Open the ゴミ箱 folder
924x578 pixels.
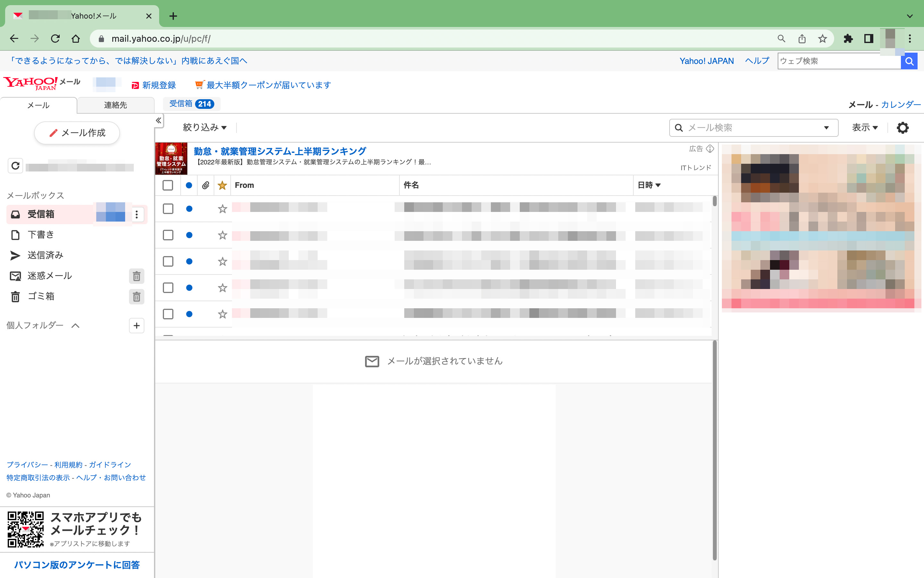click(x=41, y=297)
